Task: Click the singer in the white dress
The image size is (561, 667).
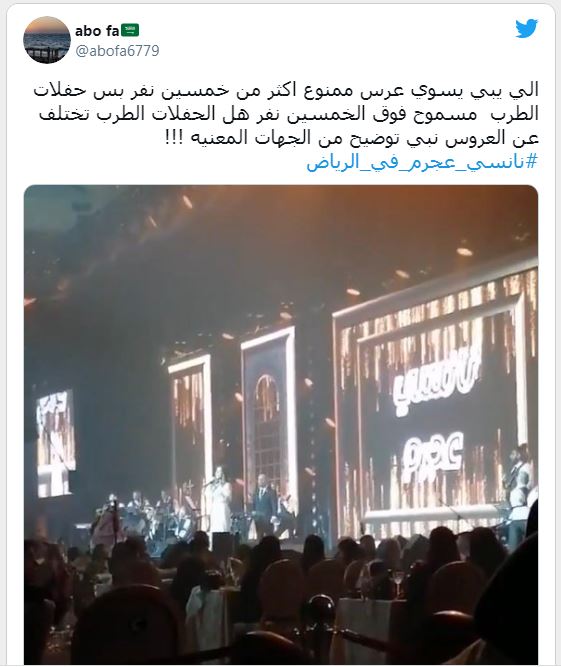Action: 220,499
